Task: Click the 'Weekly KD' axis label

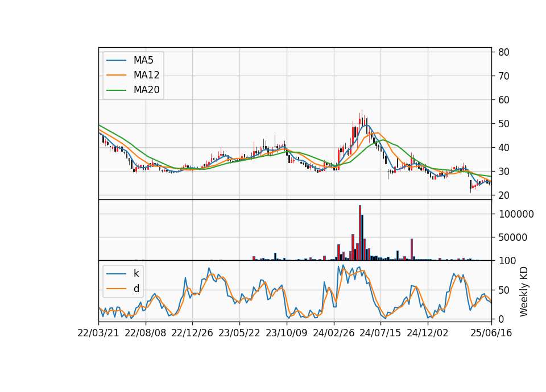Action: tap(524, 291)
